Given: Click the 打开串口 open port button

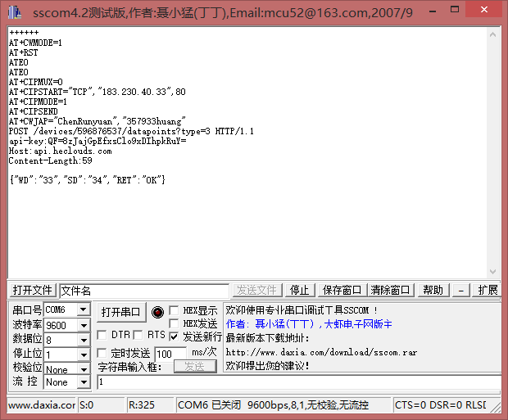Looking at the screenshot, I should (121, 312).
